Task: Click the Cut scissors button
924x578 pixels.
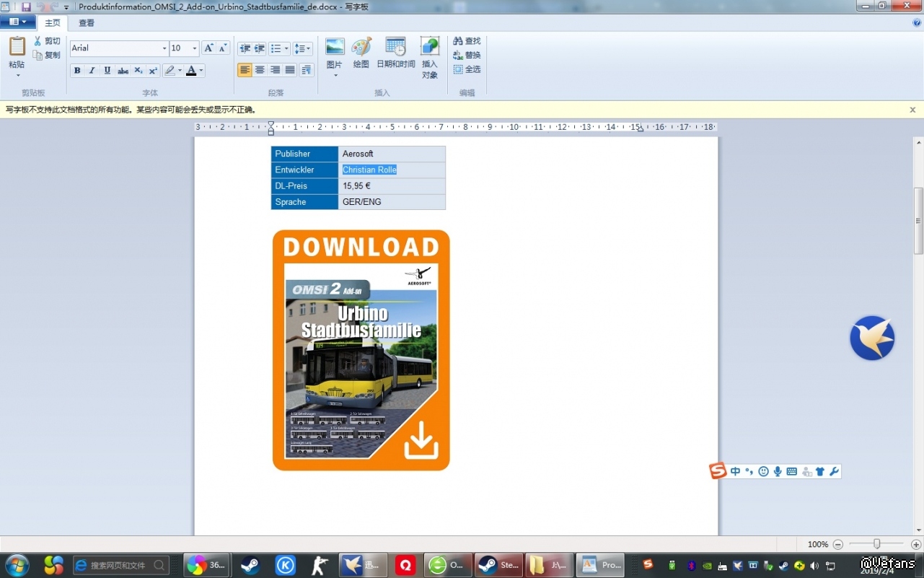Action: tap(48, 41)
